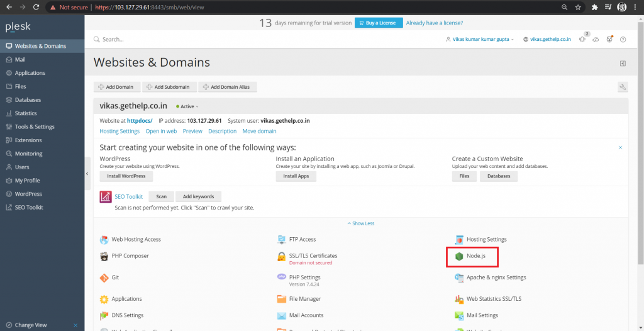The image size is (644, 331).
Task: Click the File Manager folder icon
Action: (282, 299)
